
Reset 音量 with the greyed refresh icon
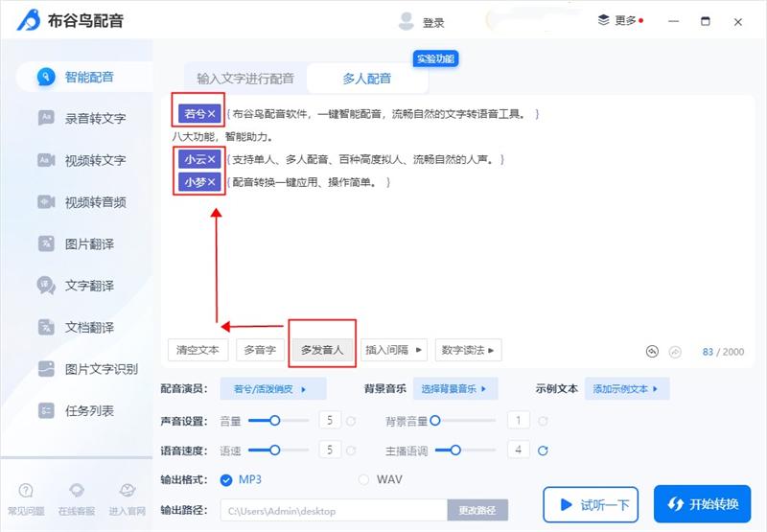[351, 421]
